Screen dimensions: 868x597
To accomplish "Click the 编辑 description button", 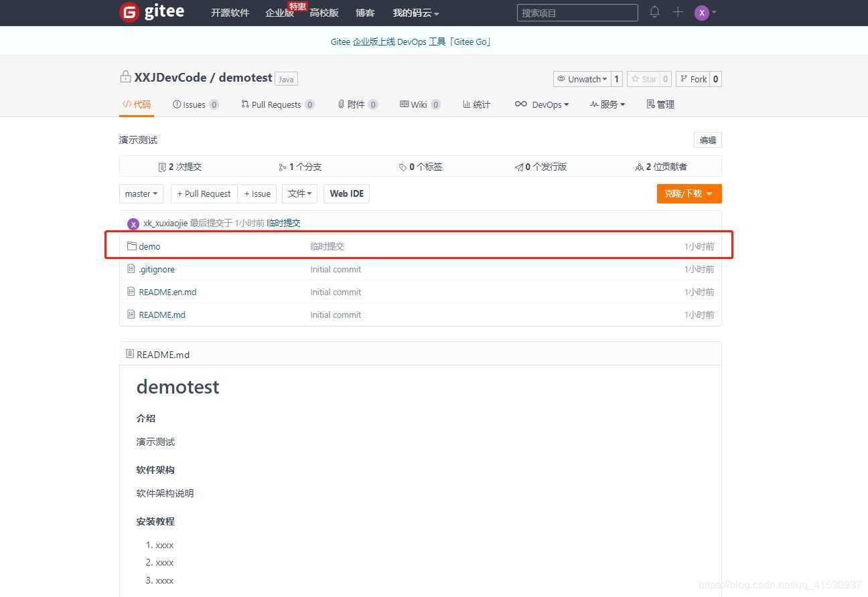I will pyautogui.click(x=708, y=140).
